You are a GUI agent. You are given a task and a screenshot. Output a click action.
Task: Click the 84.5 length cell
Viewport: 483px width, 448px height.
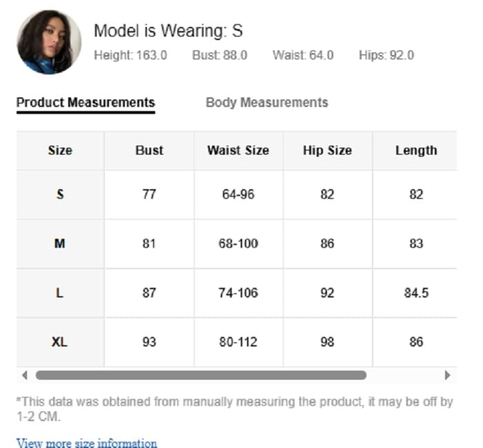pos(416,293)
